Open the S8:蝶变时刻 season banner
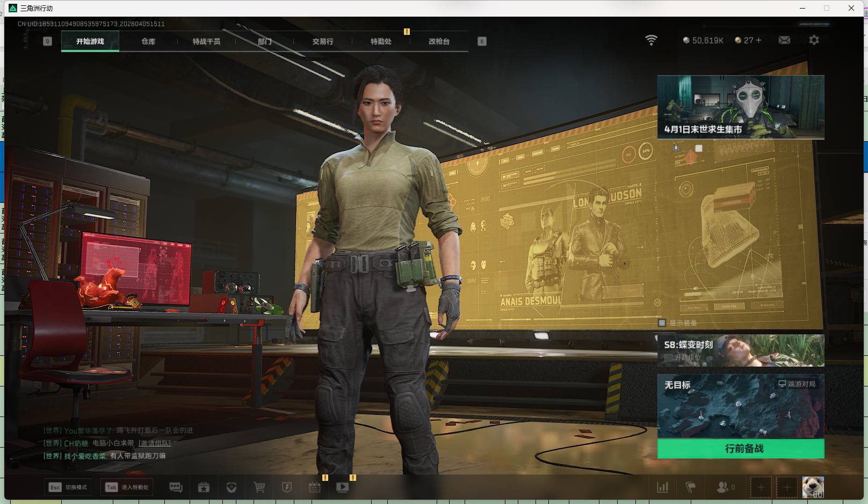The image size is (868, 504). 741,350
